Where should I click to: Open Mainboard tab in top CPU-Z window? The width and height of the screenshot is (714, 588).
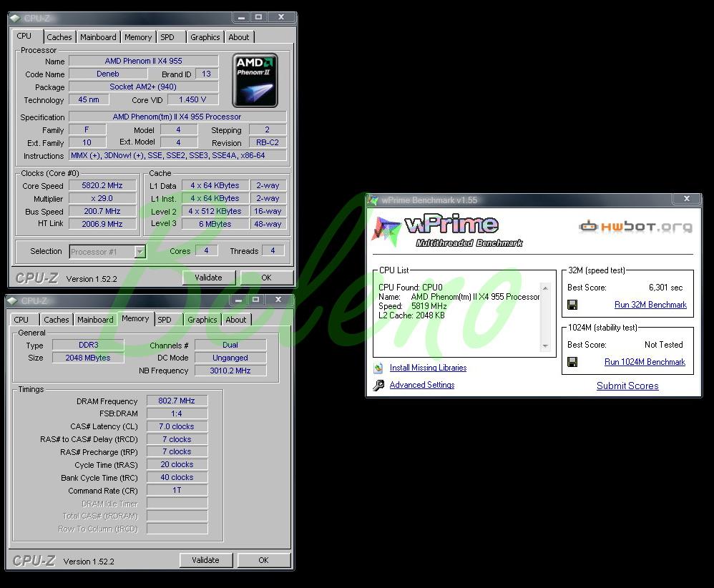pyautogui.click(x=98, y=37)
